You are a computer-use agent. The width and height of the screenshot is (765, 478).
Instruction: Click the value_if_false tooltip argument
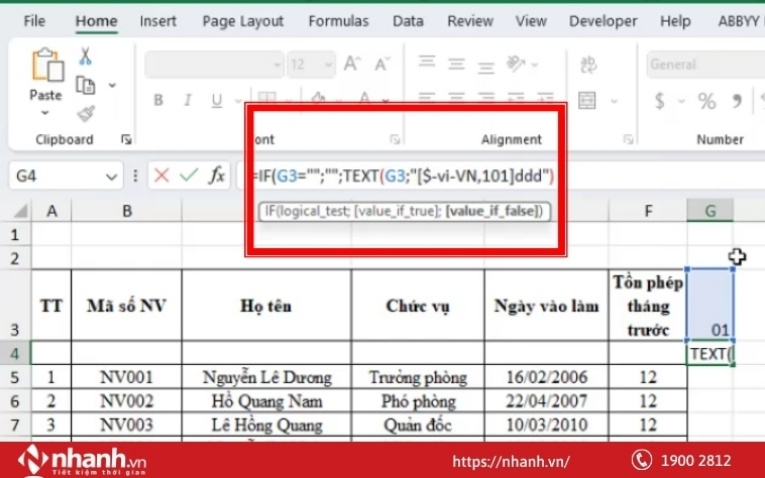[x=492, y=211]
